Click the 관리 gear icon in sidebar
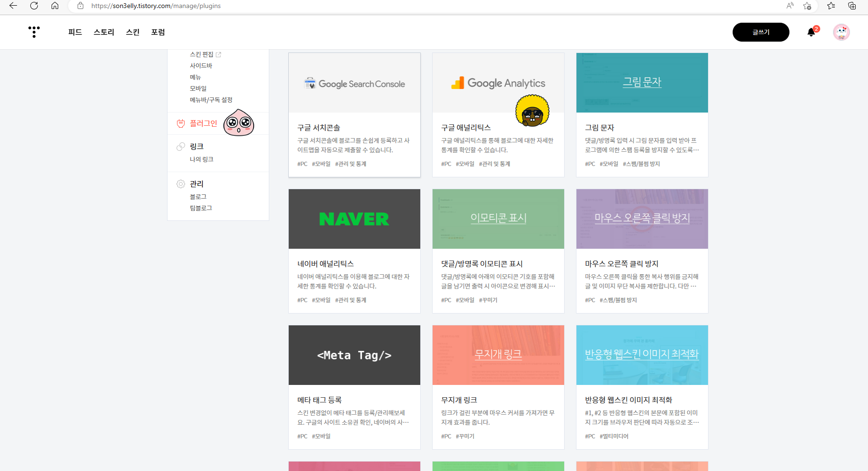Screen dimensions: 868x471 181,184
